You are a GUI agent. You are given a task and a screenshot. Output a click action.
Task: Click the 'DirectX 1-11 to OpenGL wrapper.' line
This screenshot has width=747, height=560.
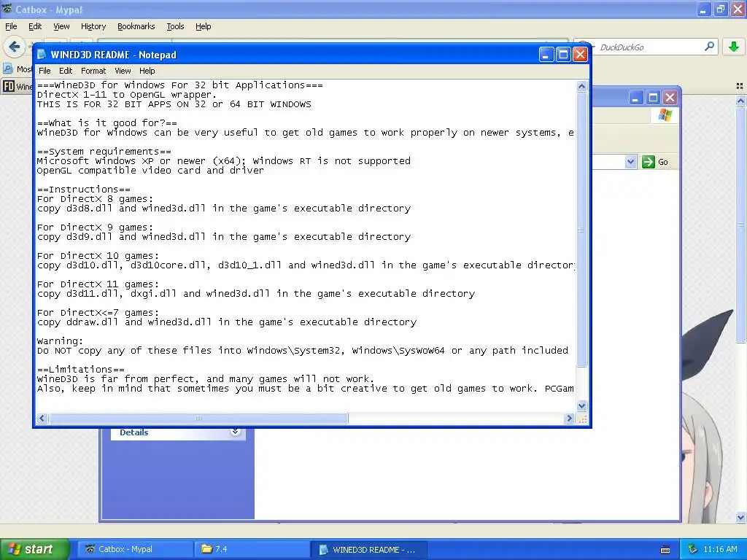click(x=127, y=94)
